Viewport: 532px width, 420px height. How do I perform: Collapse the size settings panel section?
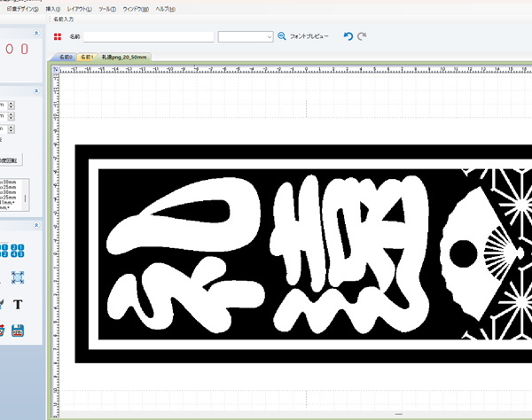pyautogui.click(x=36, y=89)
